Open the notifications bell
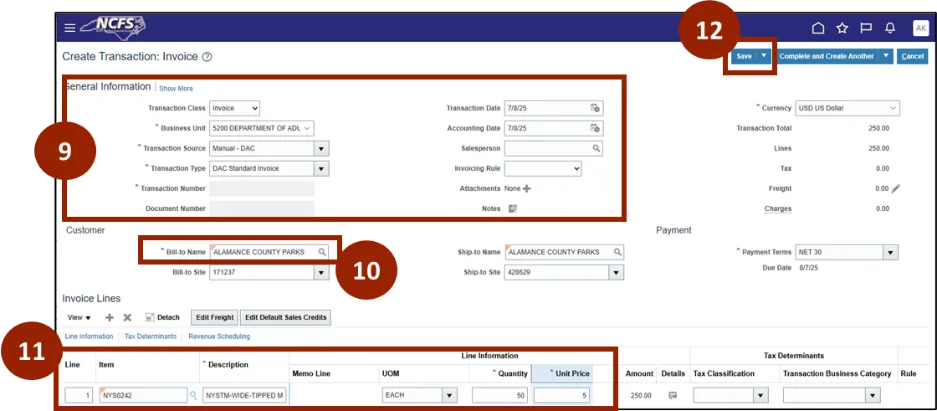 890,28
